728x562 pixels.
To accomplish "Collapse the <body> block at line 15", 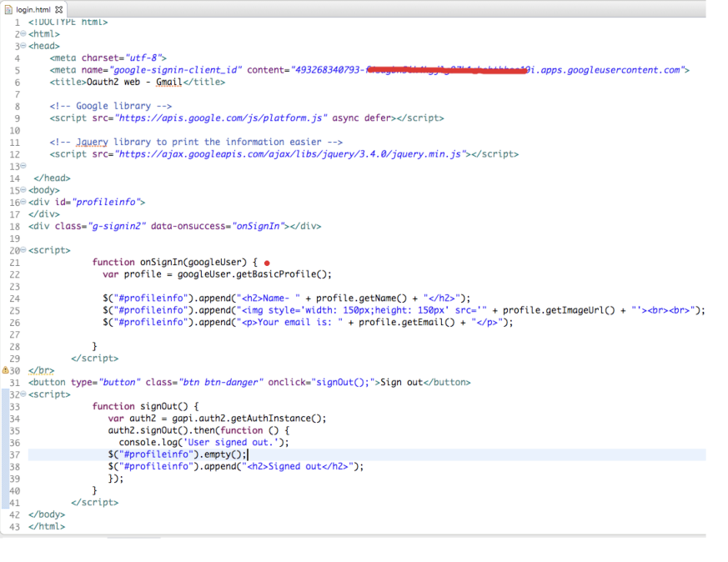I will (23, 190).
